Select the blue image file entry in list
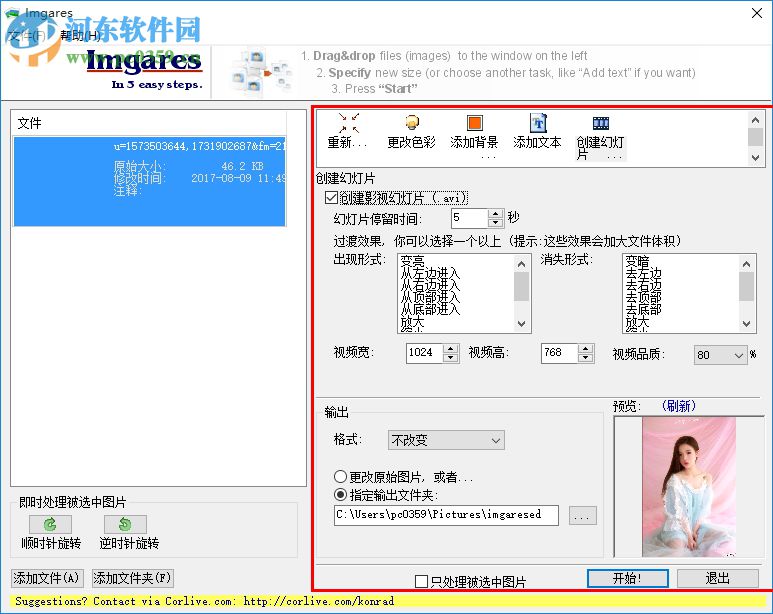This screenshot has height=614, width=773. (150, 181)
